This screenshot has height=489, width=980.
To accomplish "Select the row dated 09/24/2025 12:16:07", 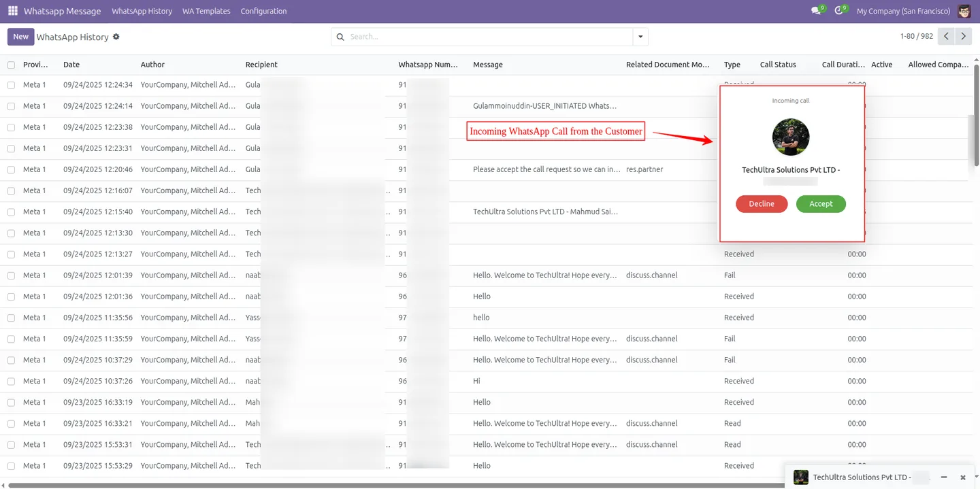I will 11,190.
